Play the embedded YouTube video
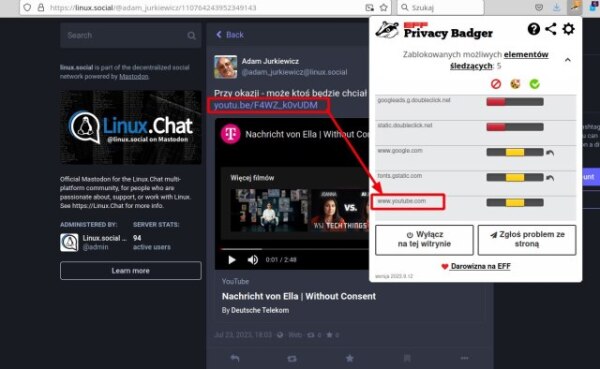Screen dimensions: 600x369 pyautogui.click(x=232, y=260)
